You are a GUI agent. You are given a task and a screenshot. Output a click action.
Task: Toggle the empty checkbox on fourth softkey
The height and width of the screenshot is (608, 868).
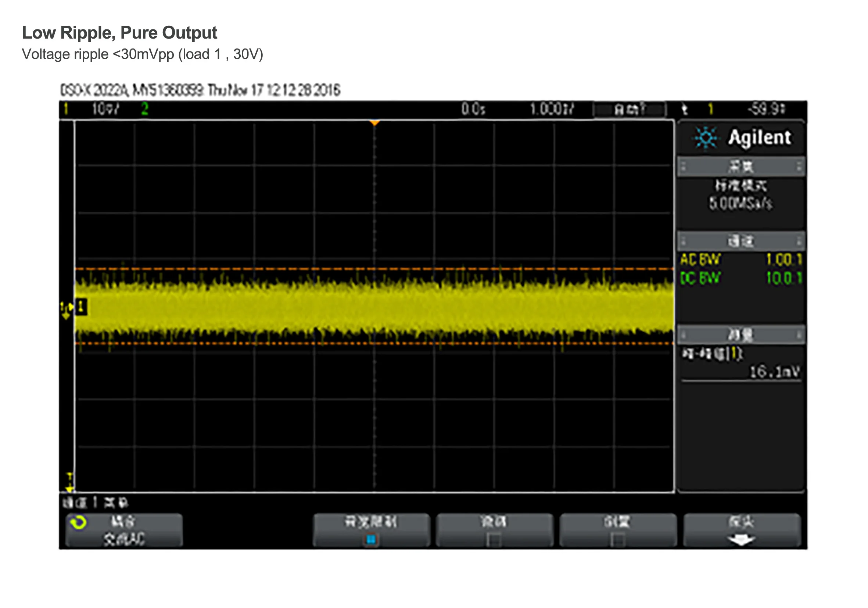(617, 540)
